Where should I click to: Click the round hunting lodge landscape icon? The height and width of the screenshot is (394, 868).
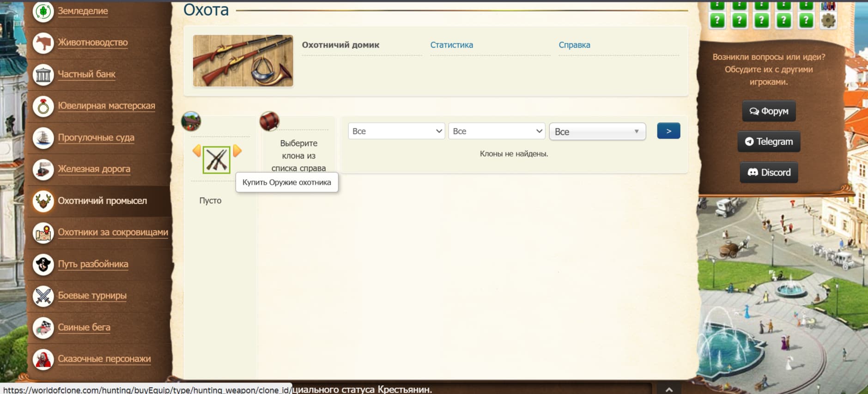pos(191,121)
